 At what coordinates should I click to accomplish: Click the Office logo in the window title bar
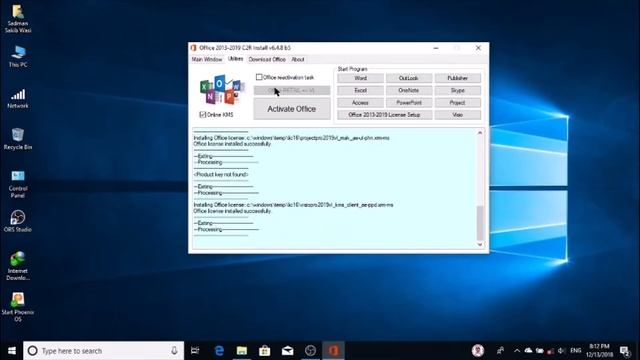click(x=194, y=48)
